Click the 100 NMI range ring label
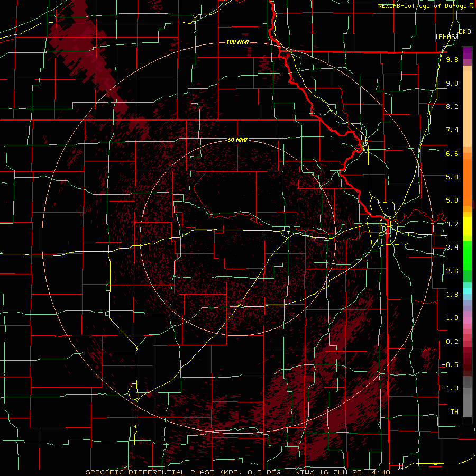Image resolution: width=476 pixels, height=476 pixels. tap(237, 42)
